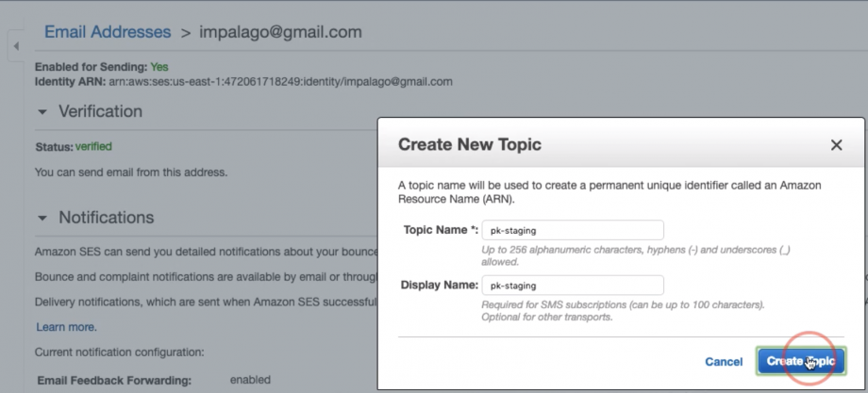Go back to Email Addresses breadcrumb

tap(108, 32)
